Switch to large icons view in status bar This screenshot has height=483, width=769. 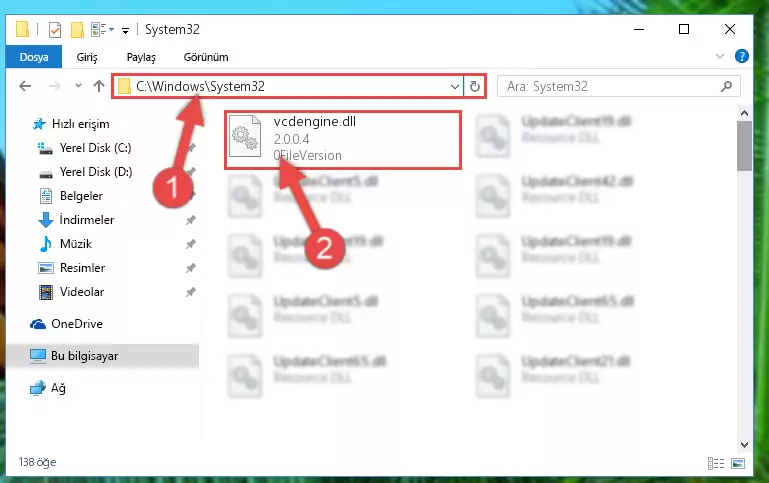[738, 463]
